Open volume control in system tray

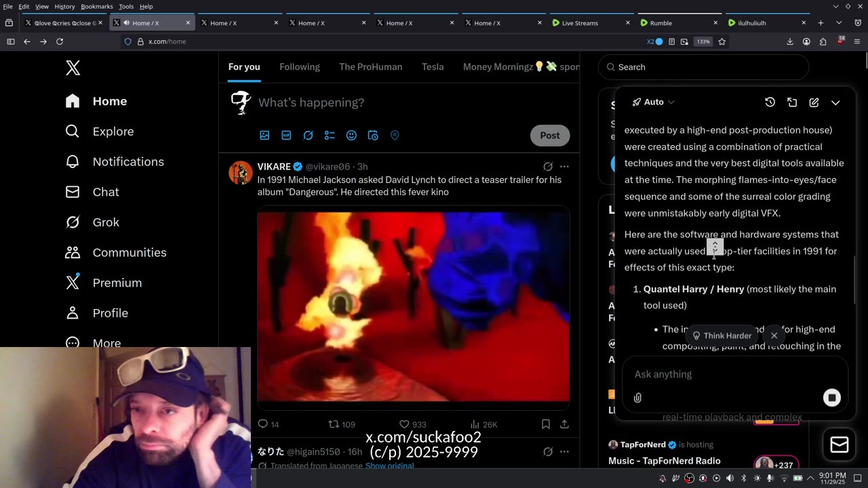pyautogui.click(x=730, y=478)
